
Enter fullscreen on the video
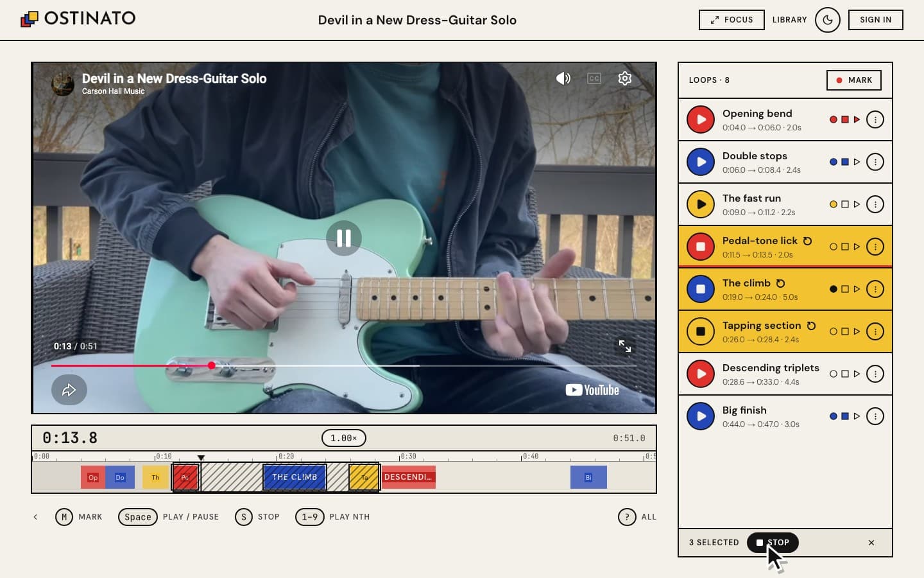(x=625, y=346)
